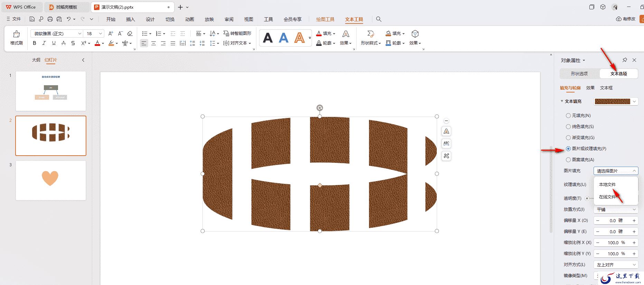This screenshot has width=644, height=285.
Task: Click the search magnifier icon in menu bar
Action: point(379,19)
